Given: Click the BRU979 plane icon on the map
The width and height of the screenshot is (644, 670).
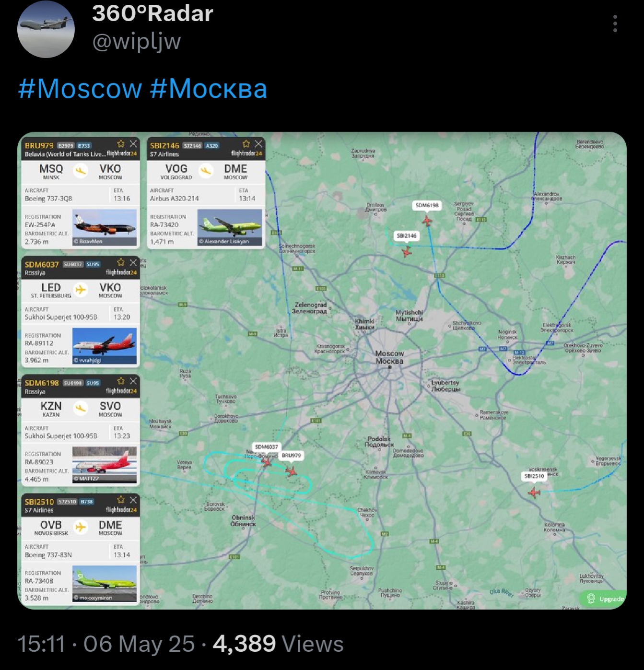Looking at the screenshot, I should point(291,471).
